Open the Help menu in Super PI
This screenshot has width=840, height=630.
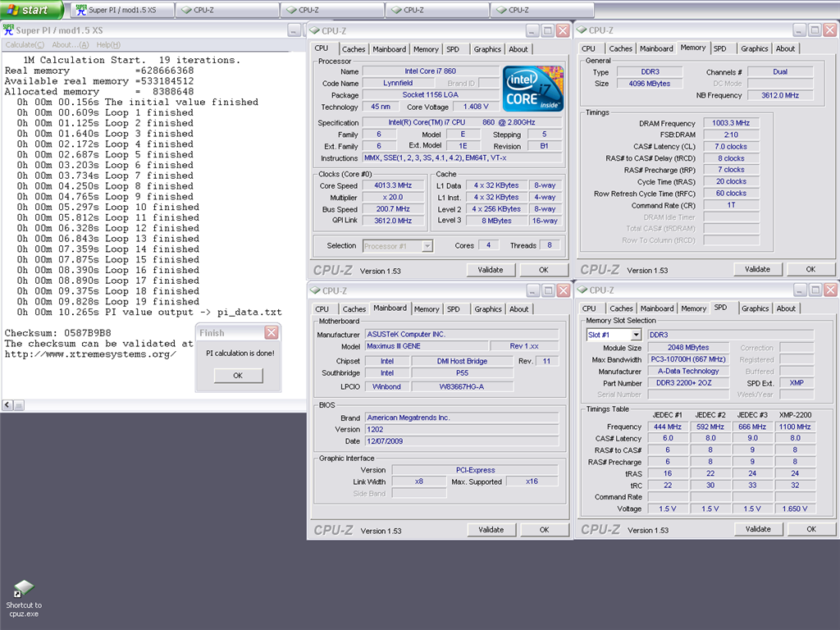pos(107,44)
